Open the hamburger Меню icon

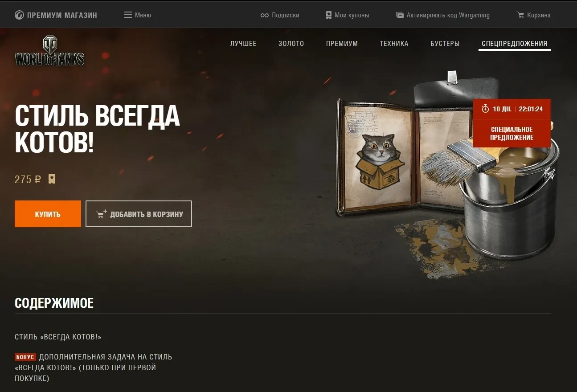tap(128, 15)
